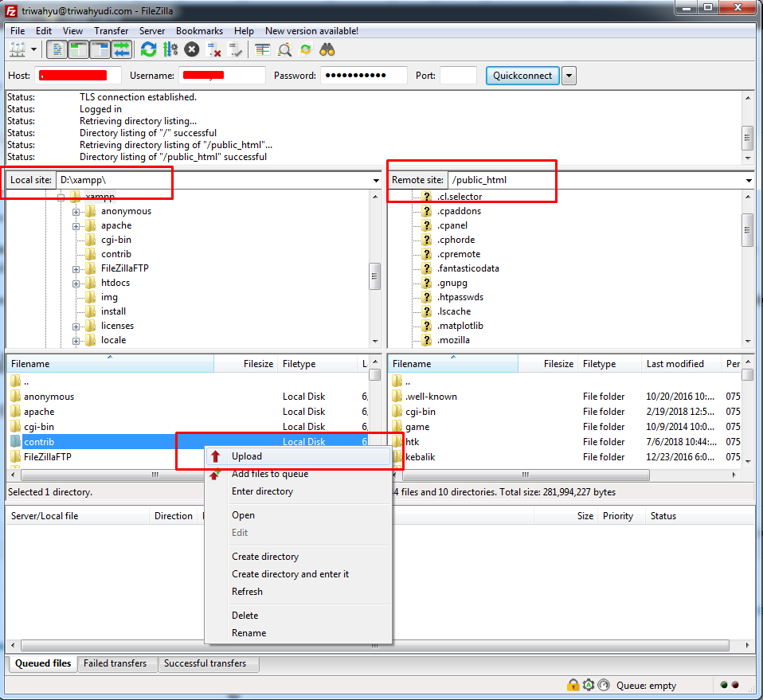Open the Site Manager icon

[x=18, y=49]
